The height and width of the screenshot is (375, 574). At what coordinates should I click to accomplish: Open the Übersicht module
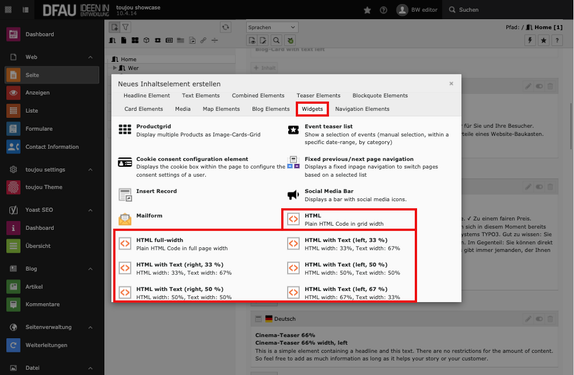point(13,246)
